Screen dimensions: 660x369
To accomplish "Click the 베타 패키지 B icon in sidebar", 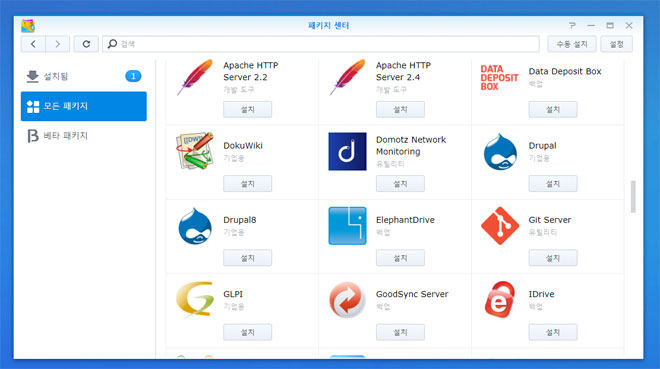I will pyautogui.click(x=33, y=135).
